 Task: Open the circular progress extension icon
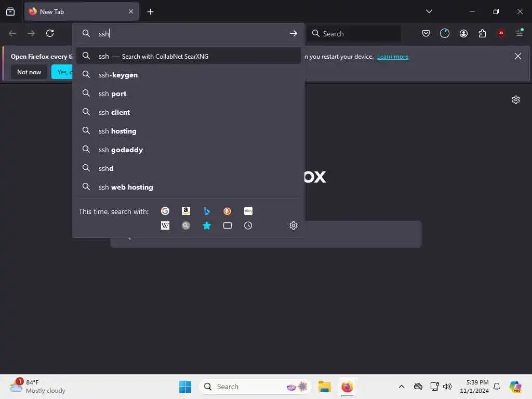click(445, 33)
